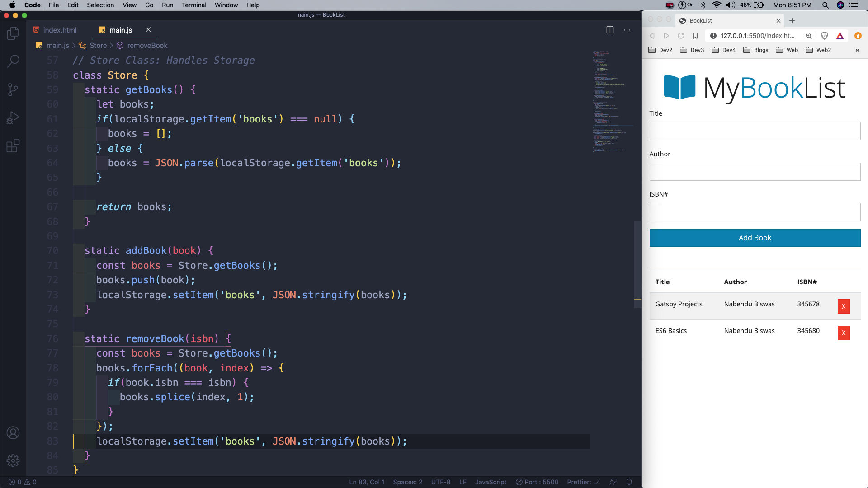Show more bookmarks with the chevron

857,50
